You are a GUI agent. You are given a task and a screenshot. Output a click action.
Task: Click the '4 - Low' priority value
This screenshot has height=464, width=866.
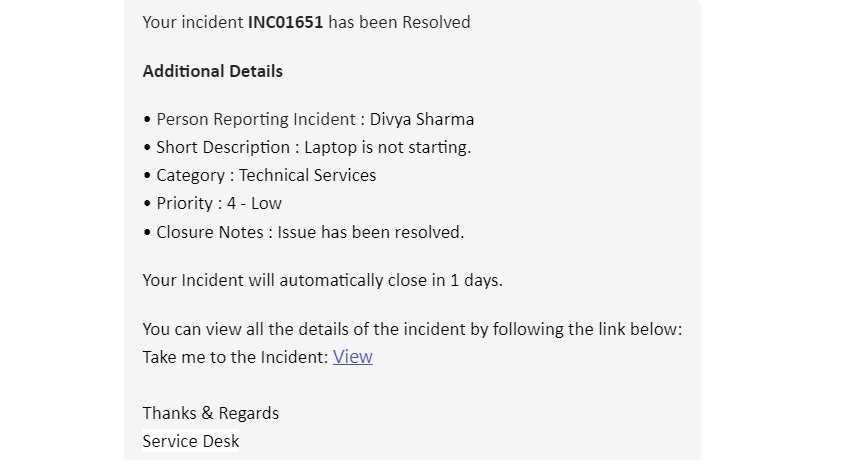point(254,203)
